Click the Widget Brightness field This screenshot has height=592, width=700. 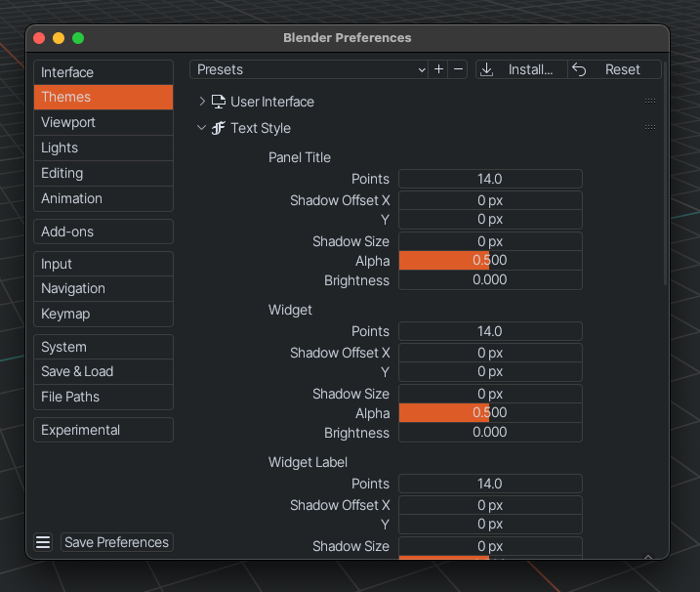490,432
